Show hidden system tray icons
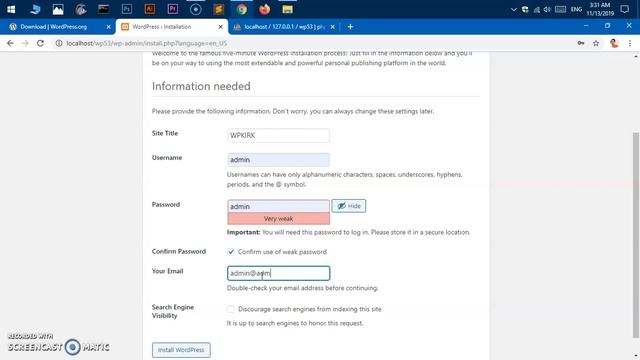Screen dimensions: 640x360 click(514, 9)
